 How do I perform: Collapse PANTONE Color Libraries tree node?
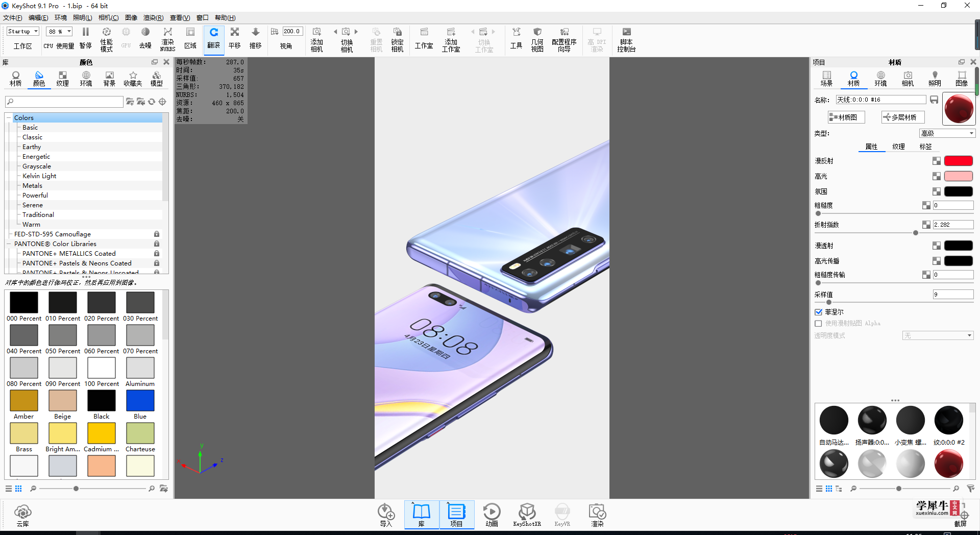pyautogui.click(x=9, y=244)
